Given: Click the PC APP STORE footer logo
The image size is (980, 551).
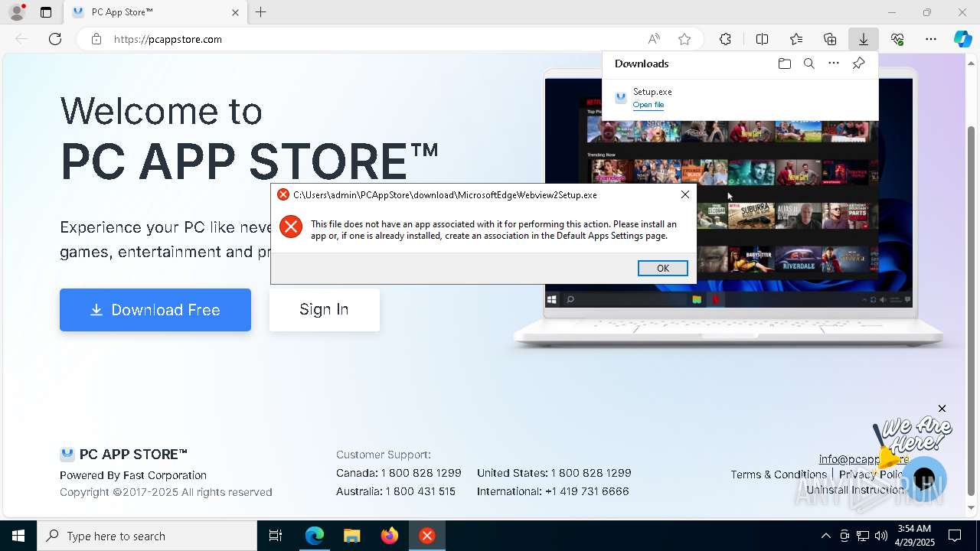Looking at the screenshot, I should click(124, 455).
